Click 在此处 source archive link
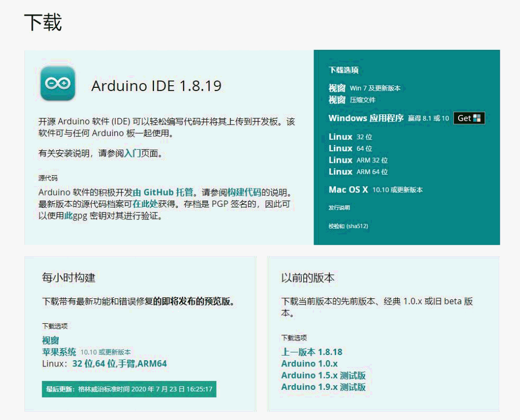This screenshot has height=420, width=520. coord(145,204)
